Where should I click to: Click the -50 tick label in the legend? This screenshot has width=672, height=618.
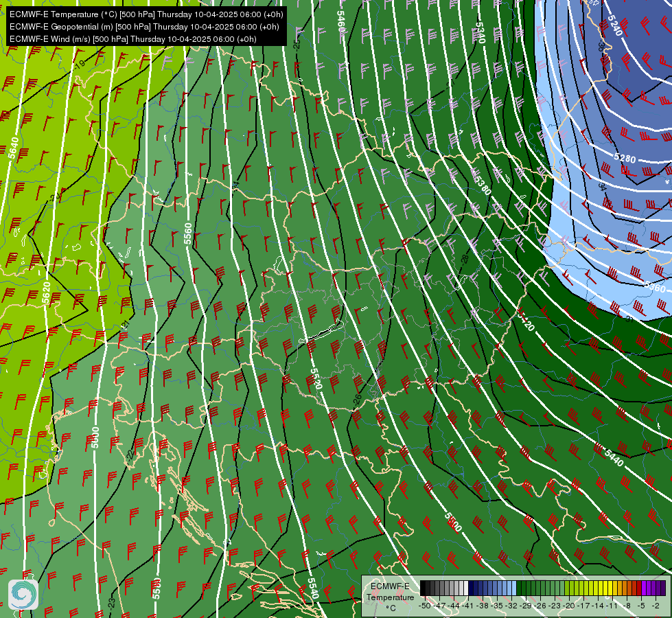pyautogui.click(x=424, y=606)
